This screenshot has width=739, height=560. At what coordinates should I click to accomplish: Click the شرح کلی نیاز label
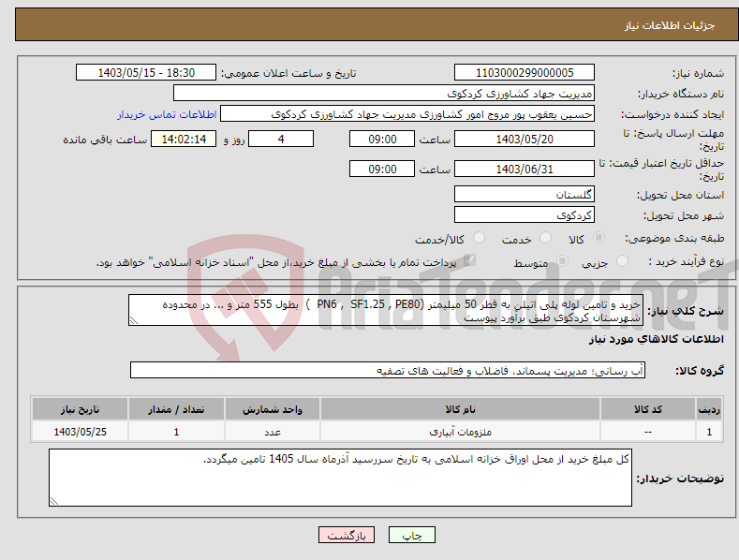pos(686,311)
